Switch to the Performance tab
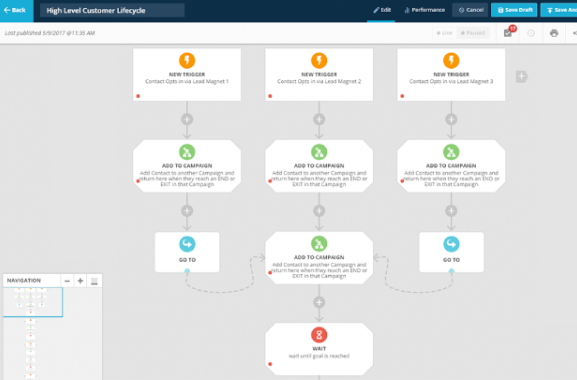The image size is (577, 380). (x=424, y=10)
